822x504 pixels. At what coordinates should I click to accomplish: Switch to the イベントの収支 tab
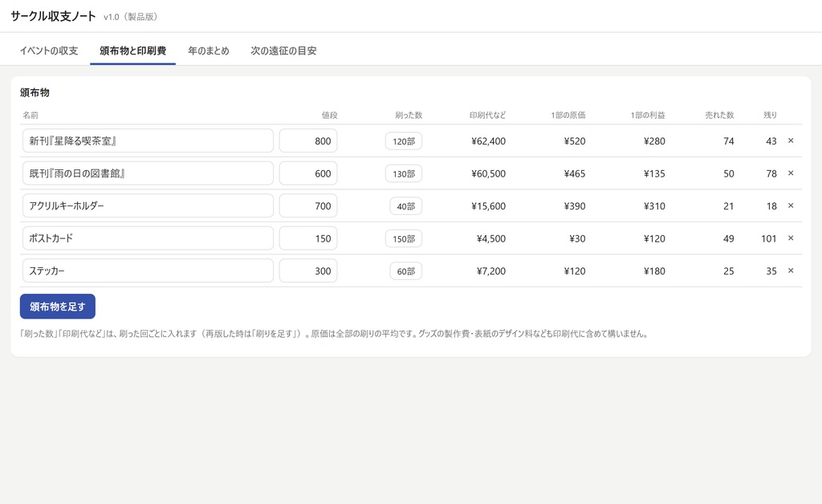click(49, 51)
